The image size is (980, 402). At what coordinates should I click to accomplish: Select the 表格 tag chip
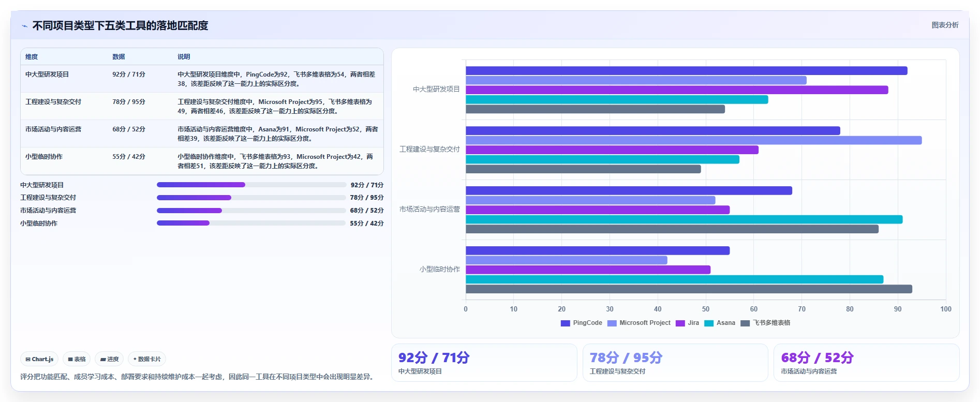click(x=77, y=359)
